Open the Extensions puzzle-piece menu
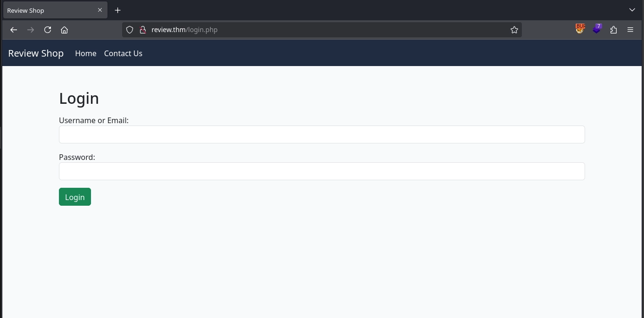The height and width of the screenshot is (318, 644). tap(613, 30)
